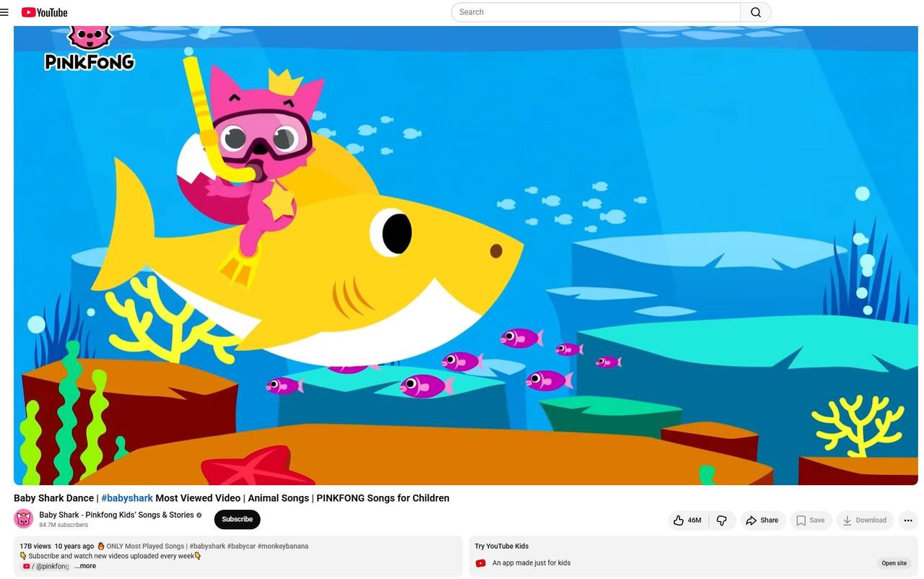This screenshot has width=924, height=579.
Task: Subscribe to the Pinkfong channel
Action: click(237, 519)
